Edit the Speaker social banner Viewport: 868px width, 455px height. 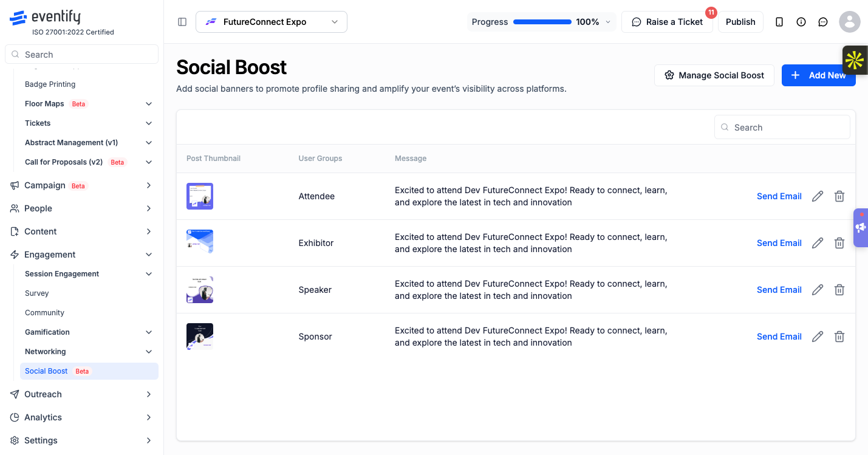coord(818,290)
